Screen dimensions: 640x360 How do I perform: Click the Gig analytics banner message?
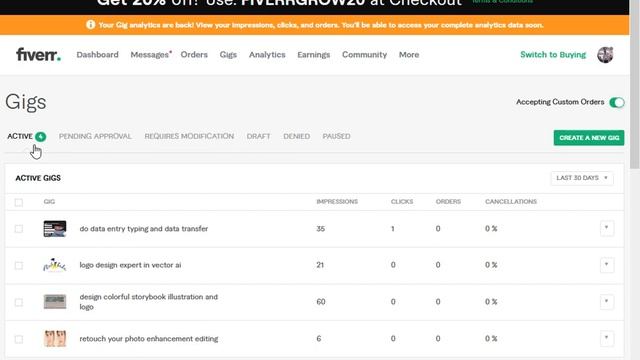pyautogui.click(x=321, y=25)
